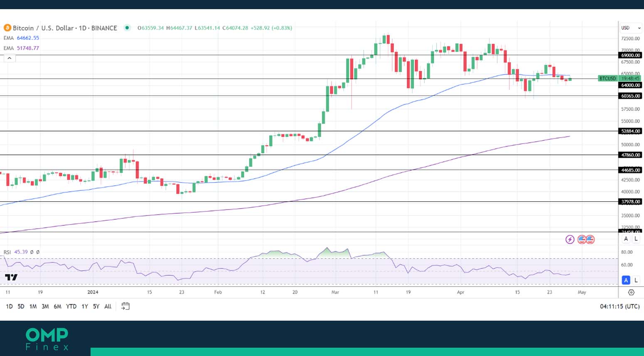Select the 60365.00 horizontal line price label
644x356 pixels.
click(x=630, y=96)
